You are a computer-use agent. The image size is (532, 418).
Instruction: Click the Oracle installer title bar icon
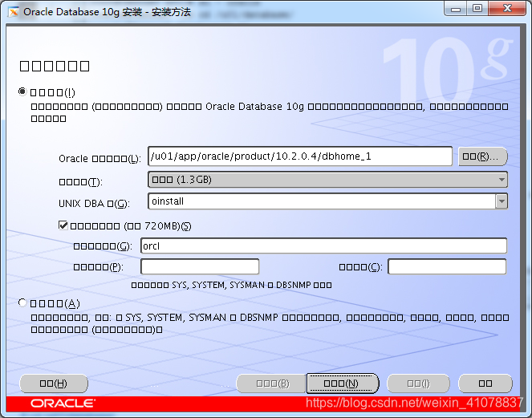pyautogui.click(x=14, y=12)
